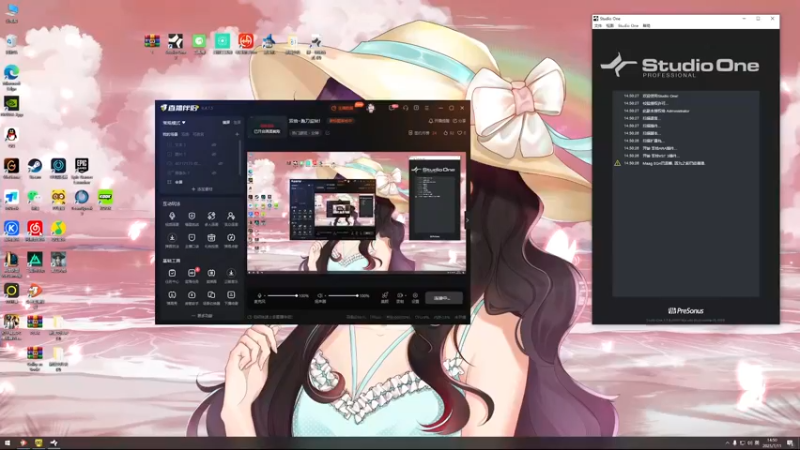Click the edit icon next to the category tag
The image size is (800, 450).
[328, 133]
